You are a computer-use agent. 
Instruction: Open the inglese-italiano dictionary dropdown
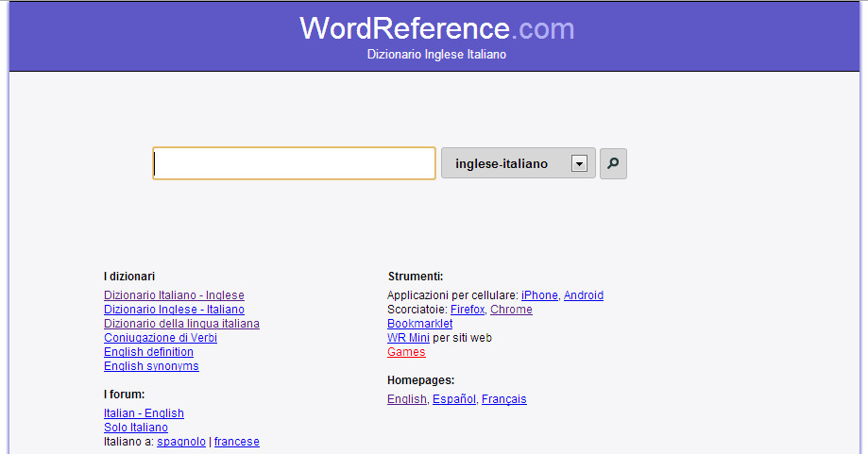[x=519, y=163]
